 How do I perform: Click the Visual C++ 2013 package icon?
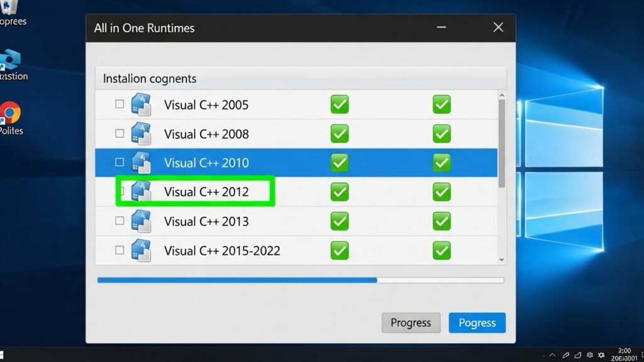141,221
